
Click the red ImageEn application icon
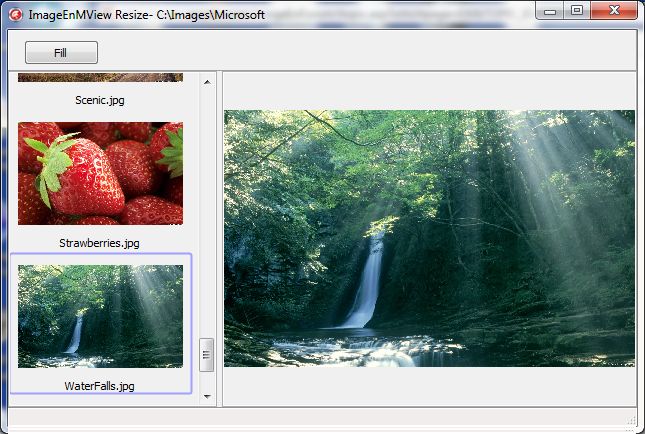[16, 15]
